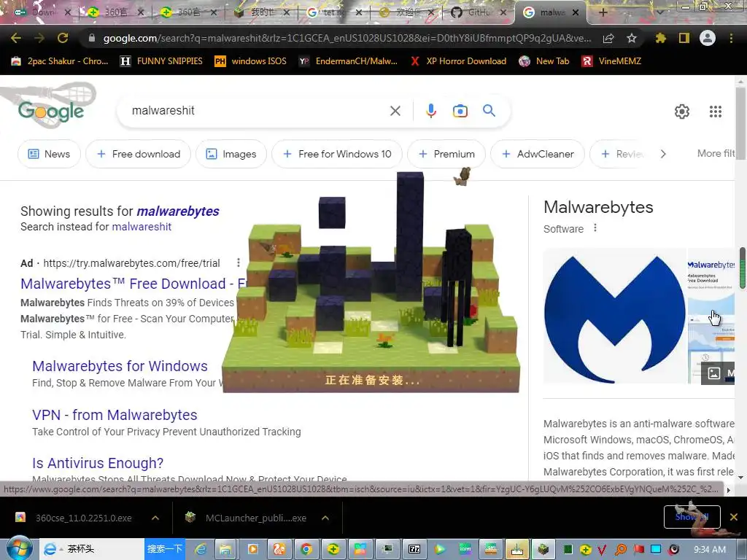
Task: Open the VineMEMZ bookmark
Action: (611, 61)
